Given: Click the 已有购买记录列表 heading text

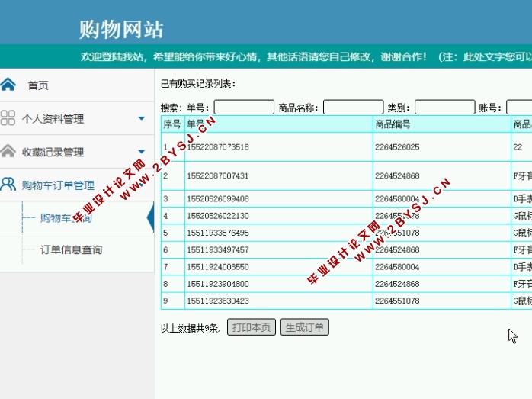Looking at the screenshot, I should (198, 83).
